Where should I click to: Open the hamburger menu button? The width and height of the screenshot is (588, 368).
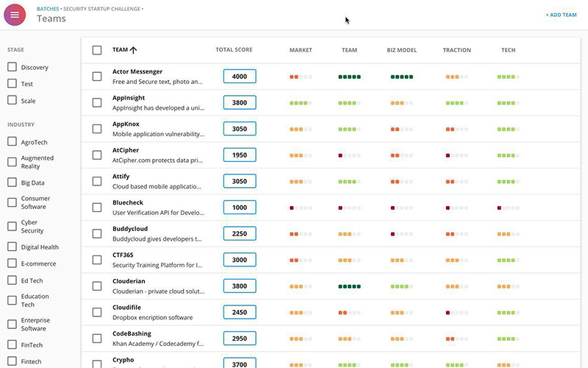point(15,15)
